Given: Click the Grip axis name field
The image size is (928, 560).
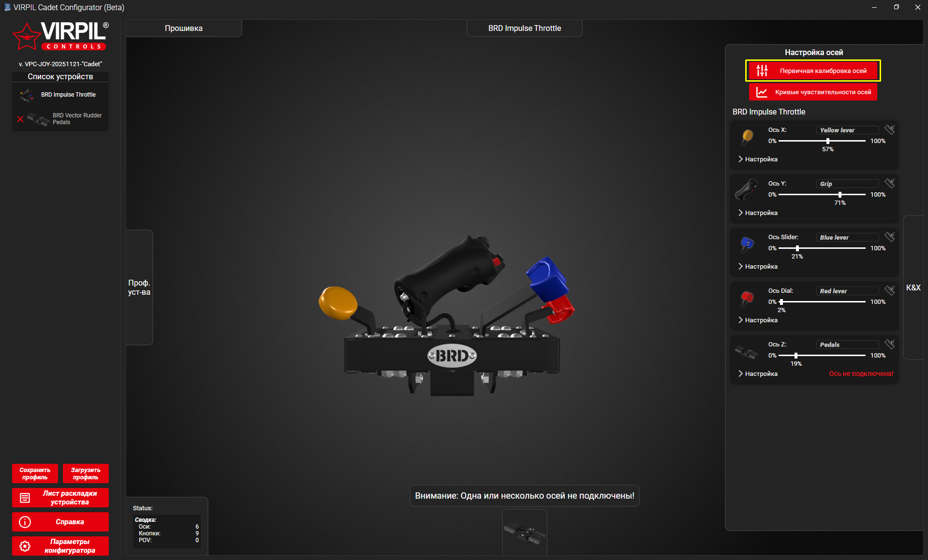Looking at the screenshot, I should point(847,184).
